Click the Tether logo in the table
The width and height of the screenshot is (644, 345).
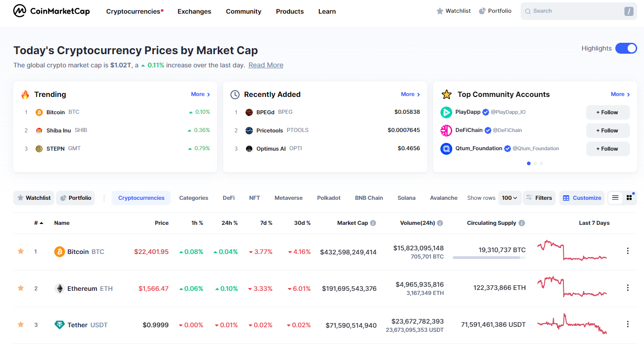[60, 325]
